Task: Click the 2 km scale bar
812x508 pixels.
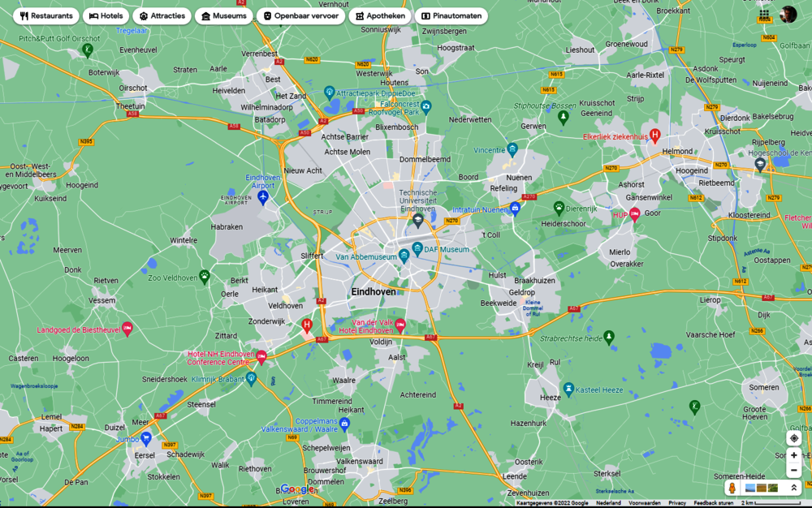Action: click(x=756, y=503)
